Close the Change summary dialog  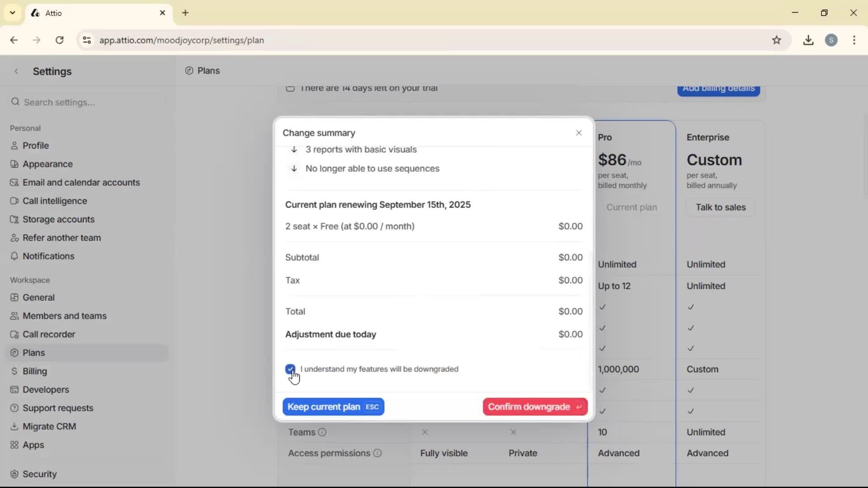pyautogui.click(x=579, y=133)
